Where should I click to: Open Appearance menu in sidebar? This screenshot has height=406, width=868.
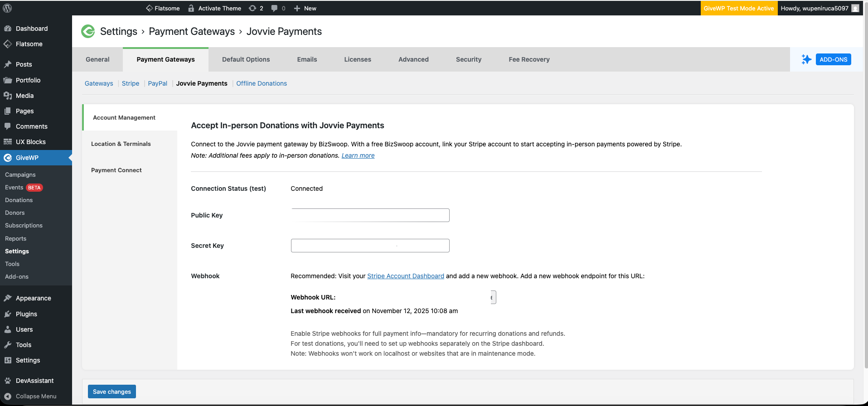pyautogui.click(x=33, y=298)
